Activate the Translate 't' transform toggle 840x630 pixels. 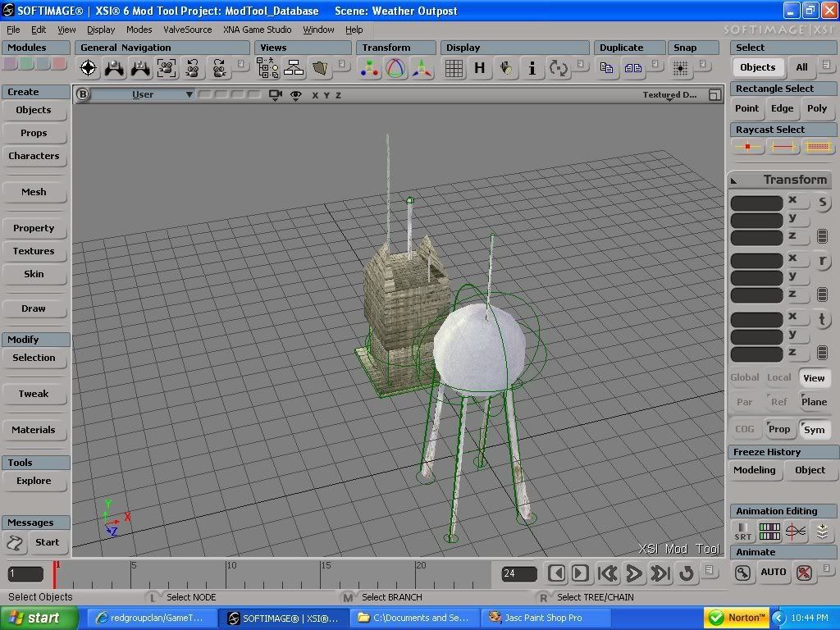pos(822,319)
